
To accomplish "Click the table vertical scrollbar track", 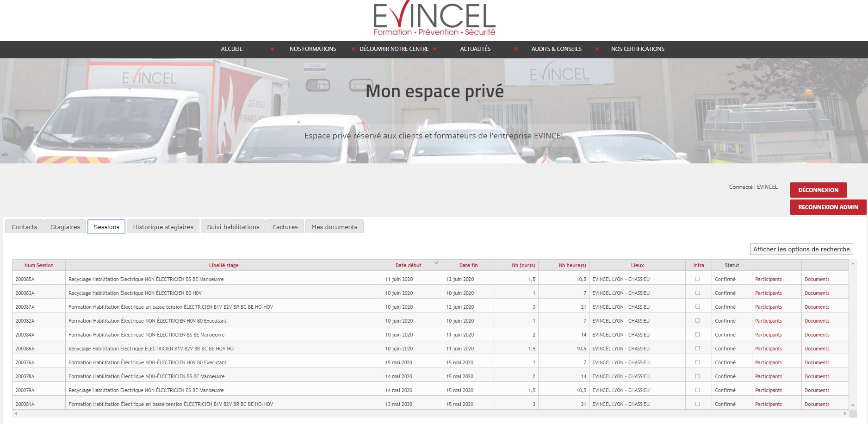I will [x=853, y=334].
